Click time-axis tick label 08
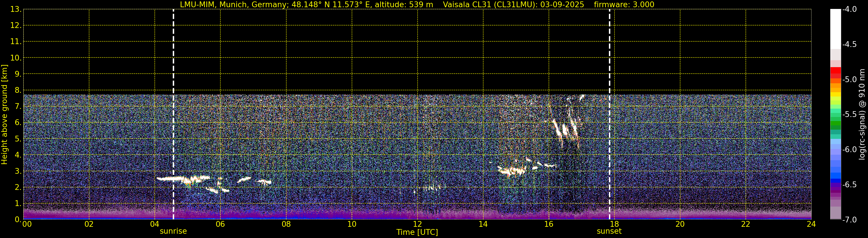This screenshot has height=238, width=868. click(286, 224)
